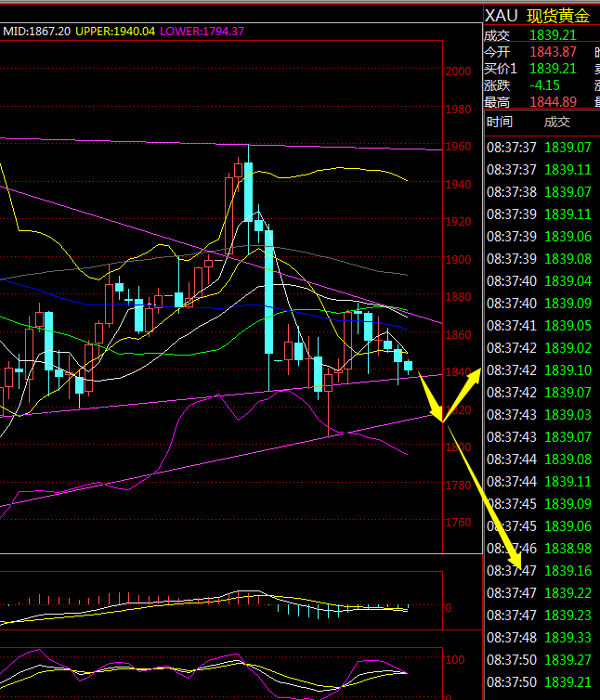600x700 pixels.
Task: Click the 时间 column header
Action: coord(499,122)
